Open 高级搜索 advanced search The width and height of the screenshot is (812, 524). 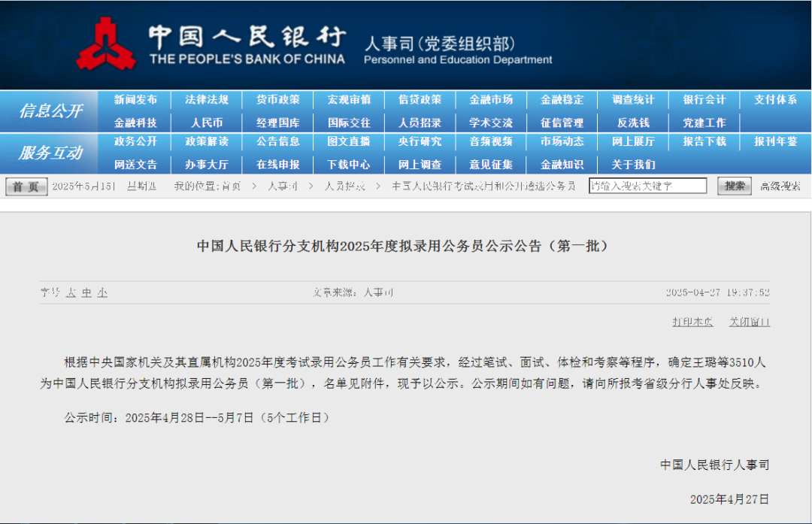pos(780,186)
